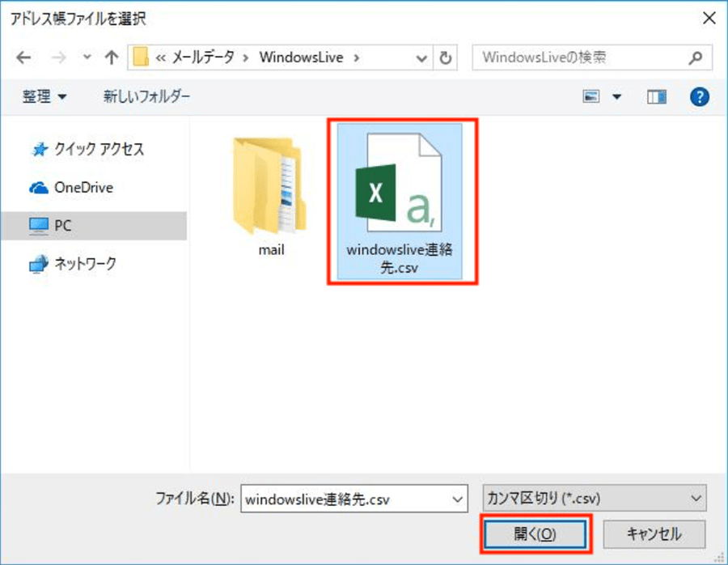Open the file name dropdown arrow

point(457,499)
